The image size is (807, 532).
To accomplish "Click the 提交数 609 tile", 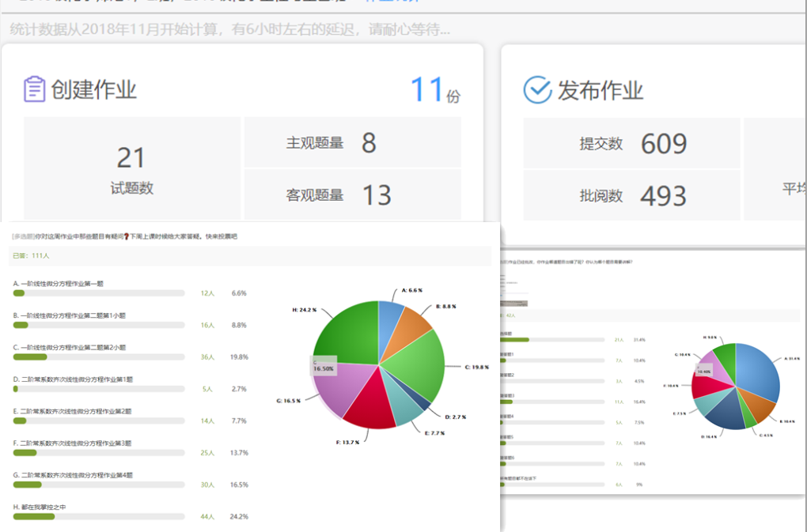I will click(631, 143).
